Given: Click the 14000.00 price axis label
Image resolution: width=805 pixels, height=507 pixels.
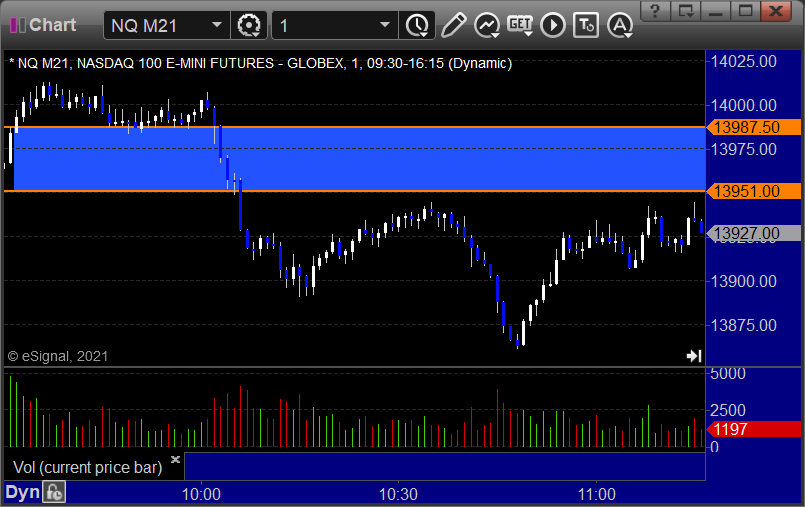Looking at the screenshot, I should click(743, 105).
